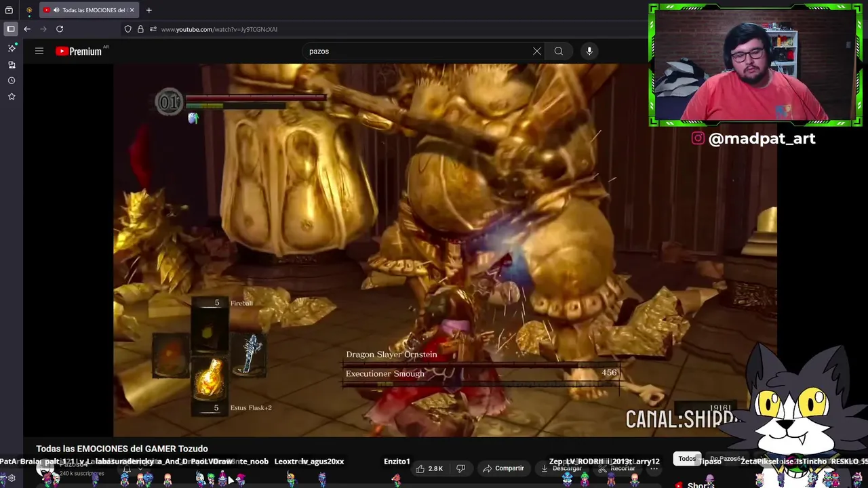Download the video with Descargar
The width and height of the screenshot is (868, 488).
(x=561, y=468)
